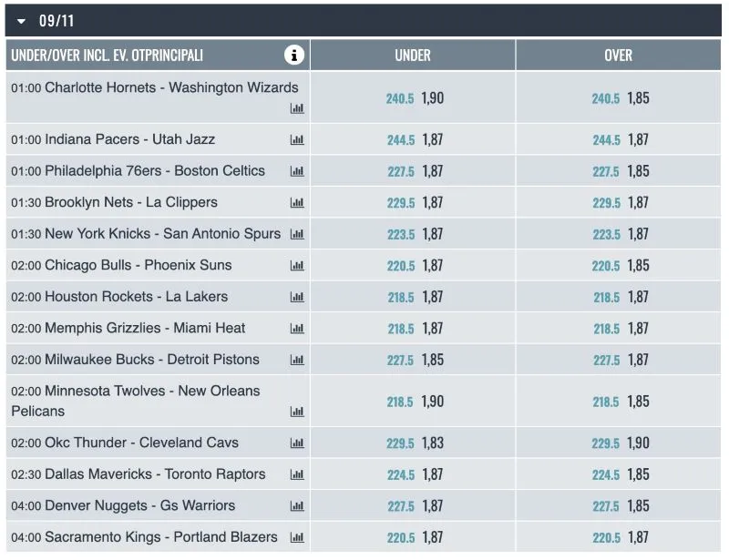
Task: Select Under 240.5 odds for Hornets - Wizards
Action: (413, 97)
